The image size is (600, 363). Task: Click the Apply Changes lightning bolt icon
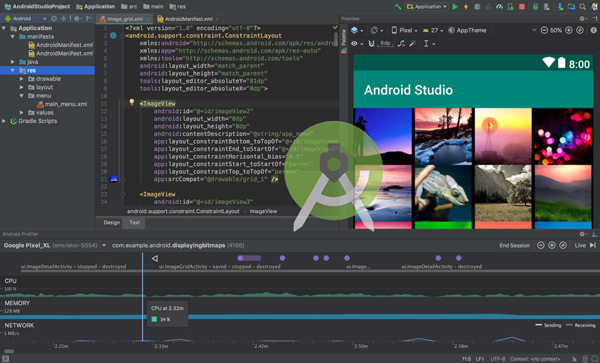(x=466, y=7)
